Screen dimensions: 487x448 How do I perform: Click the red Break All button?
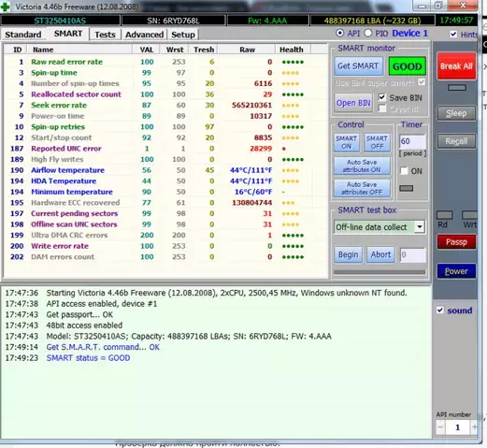click(456, 66)
